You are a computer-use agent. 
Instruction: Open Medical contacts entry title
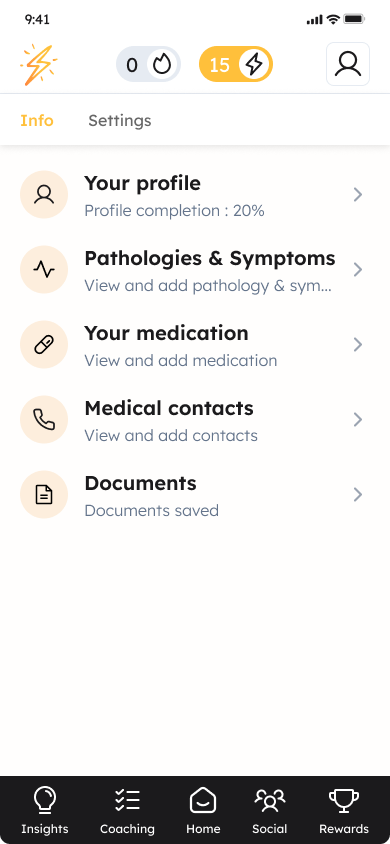(x=169, y=409)
